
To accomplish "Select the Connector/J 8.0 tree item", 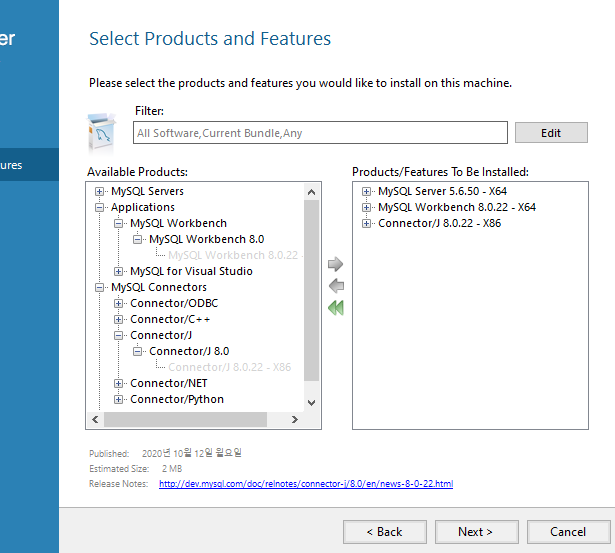I will click(189, 351).
